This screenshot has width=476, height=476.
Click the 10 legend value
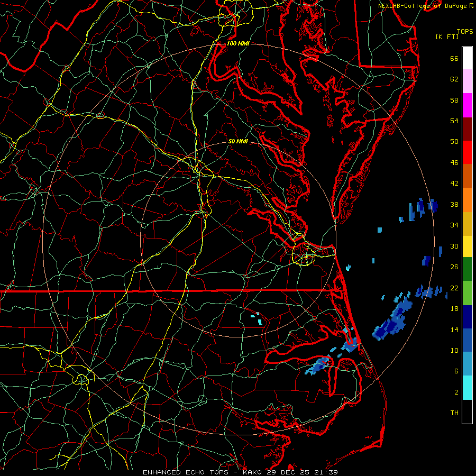point(454,350)
